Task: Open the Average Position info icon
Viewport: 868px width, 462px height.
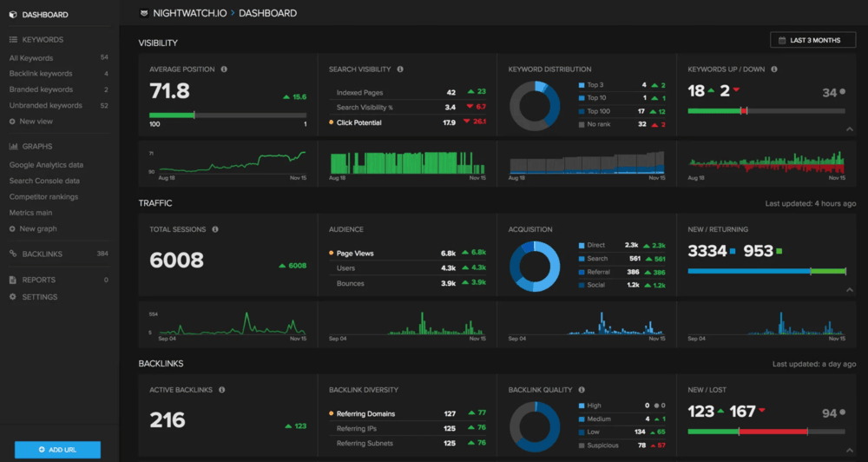Action: [224, 69]
